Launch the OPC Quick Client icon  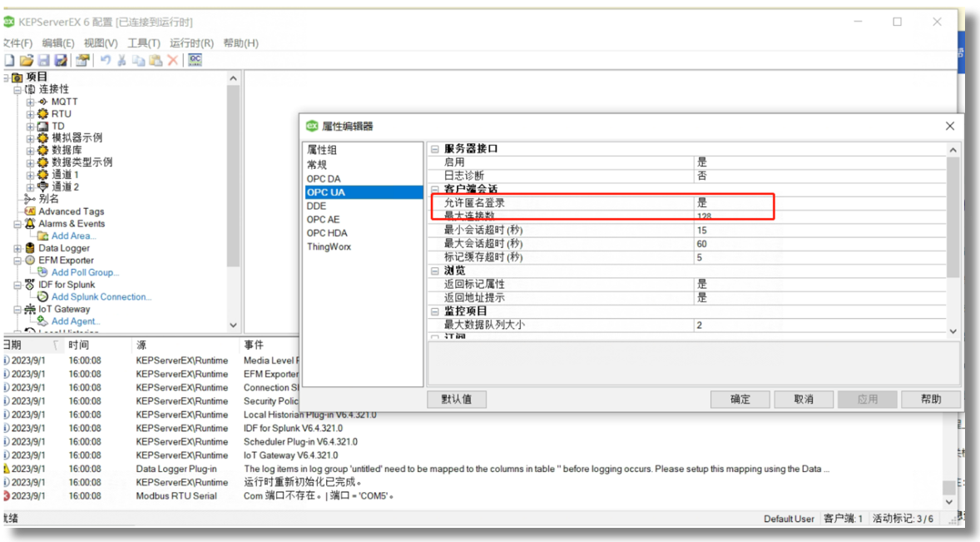point(195,60)
